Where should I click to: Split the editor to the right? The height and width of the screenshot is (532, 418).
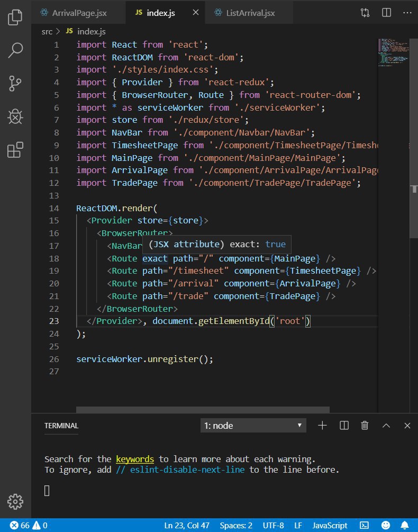tap(386, 12)
